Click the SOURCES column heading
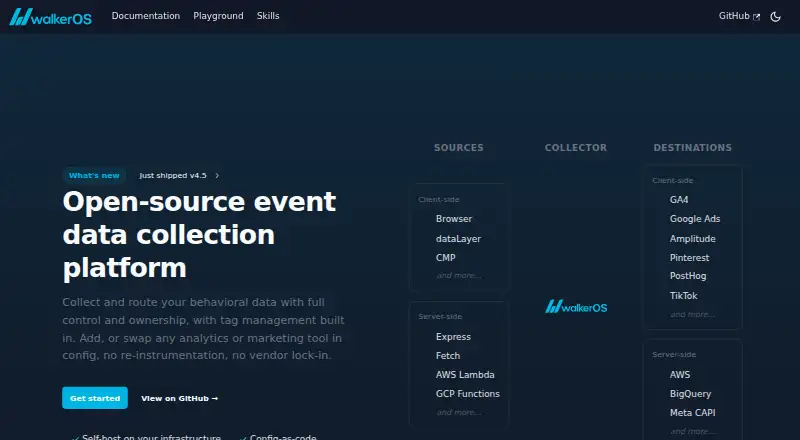 click(459, 148)
